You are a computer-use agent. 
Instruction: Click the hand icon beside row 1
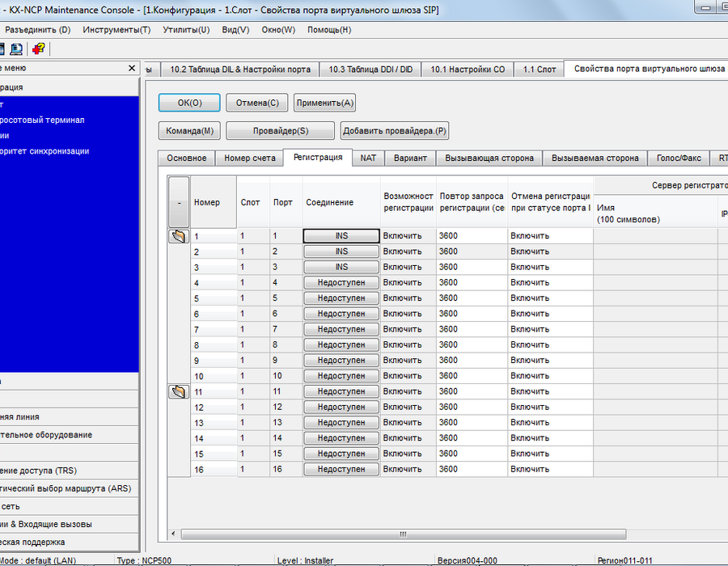[179, 236]
